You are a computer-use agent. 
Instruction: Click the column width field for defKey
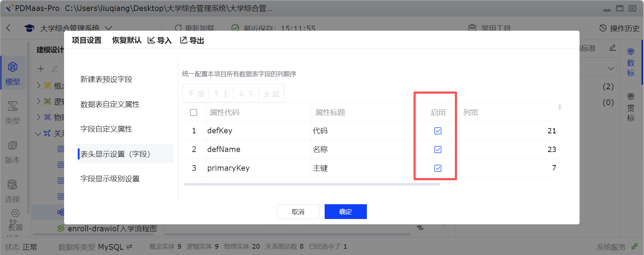(x=508, y=131)
